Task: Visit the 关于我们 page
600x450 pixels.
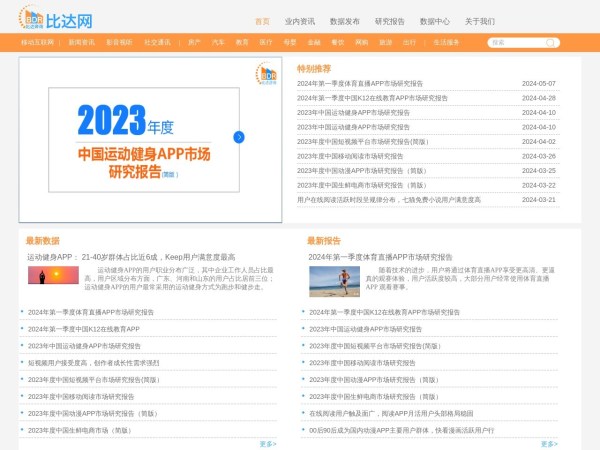Action: [479, 21]
